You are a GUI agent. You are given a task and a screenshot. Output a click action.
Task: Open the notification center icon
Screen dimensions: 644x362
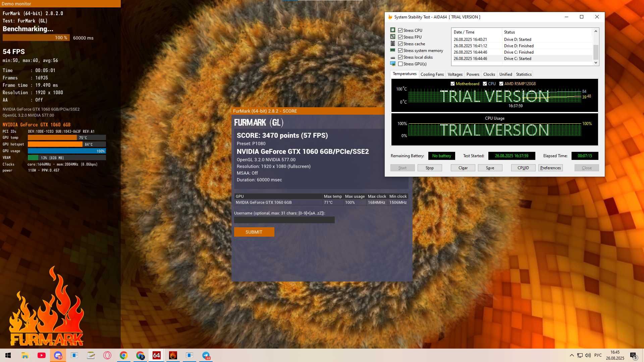click(634, 355)
